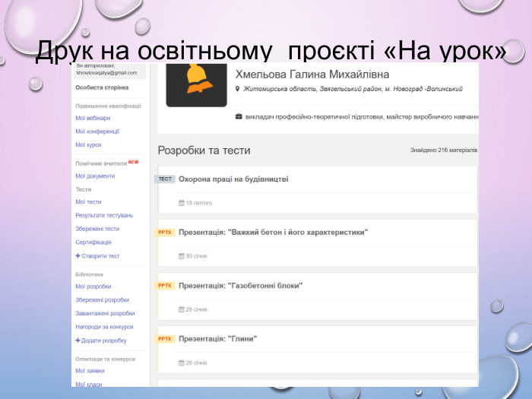Viewport: 532px width, 399px height.
Task: Click the date 30 січня
Action: (x=196, y=256)
